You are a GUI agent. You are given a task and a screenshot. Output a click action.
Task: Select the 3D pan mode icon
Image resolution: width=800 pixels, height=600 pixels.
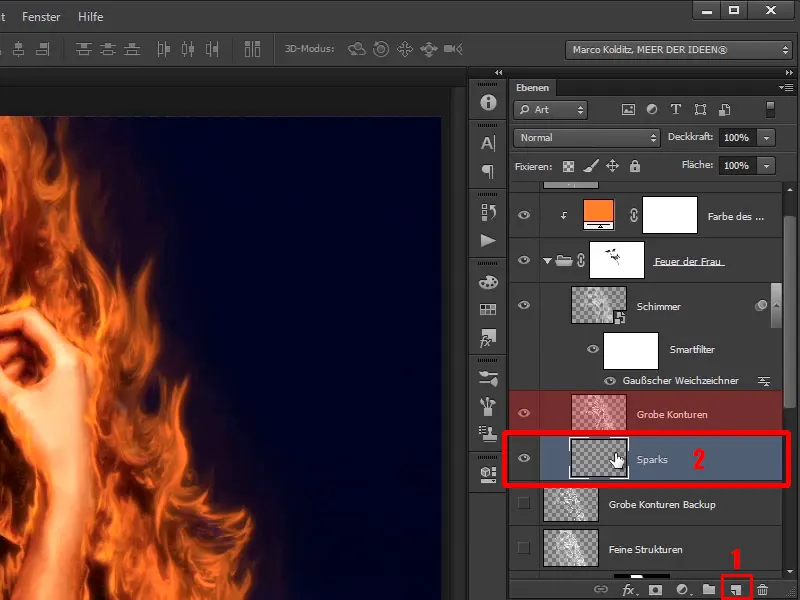(x=405, y=49)
